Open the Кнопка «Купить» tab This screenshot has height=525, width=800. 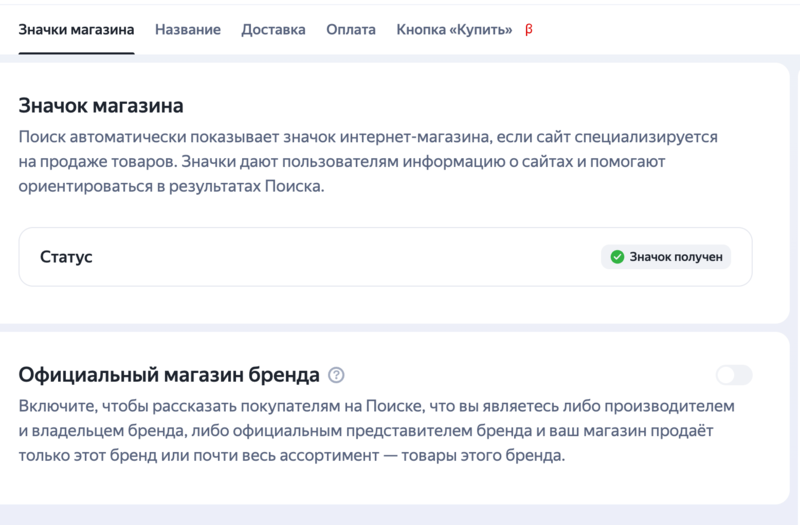pyautogui.click(x=454, y=30)
